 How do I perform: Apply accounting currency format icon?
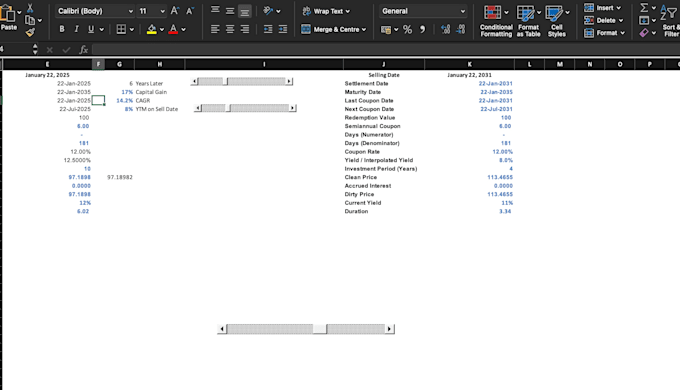[x=386, y=29]
